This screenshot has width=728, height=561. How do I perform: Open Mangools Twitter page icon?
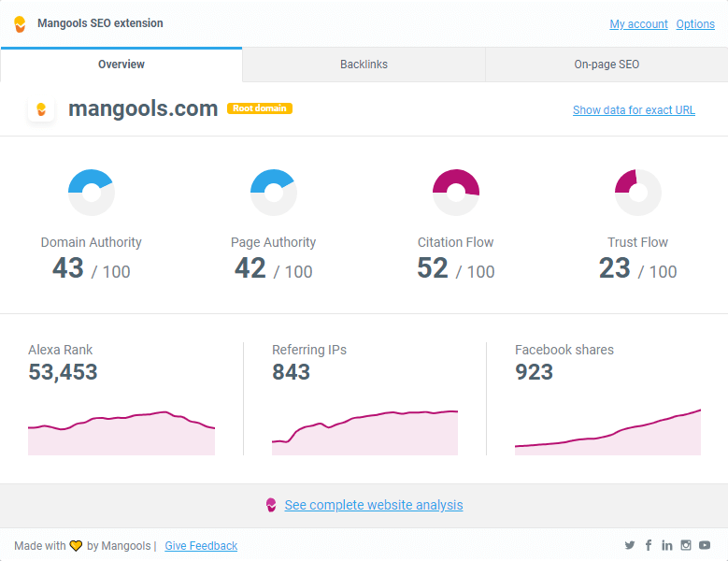[630, 545]
